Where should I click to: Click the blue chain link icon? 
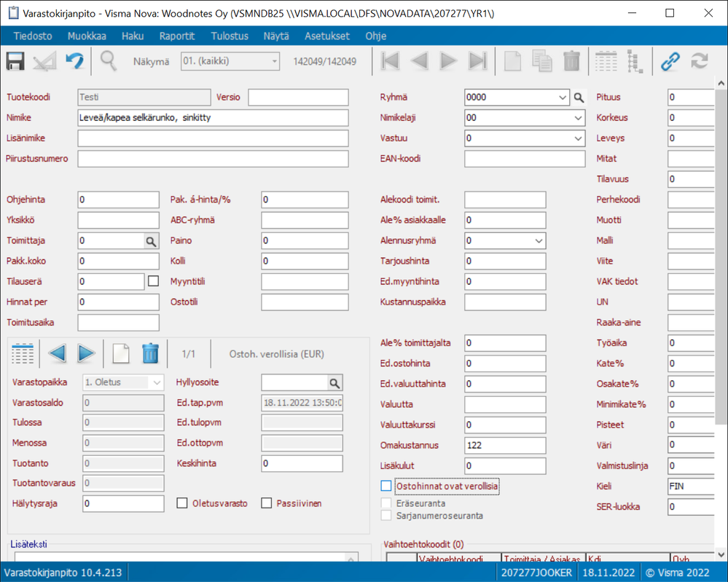coord(670,61)
